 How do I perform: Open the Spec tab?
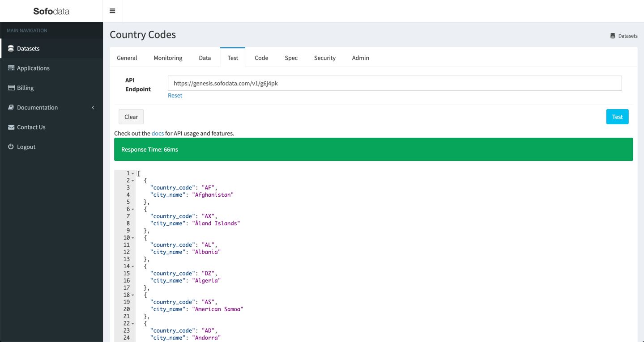pos(291,58)
